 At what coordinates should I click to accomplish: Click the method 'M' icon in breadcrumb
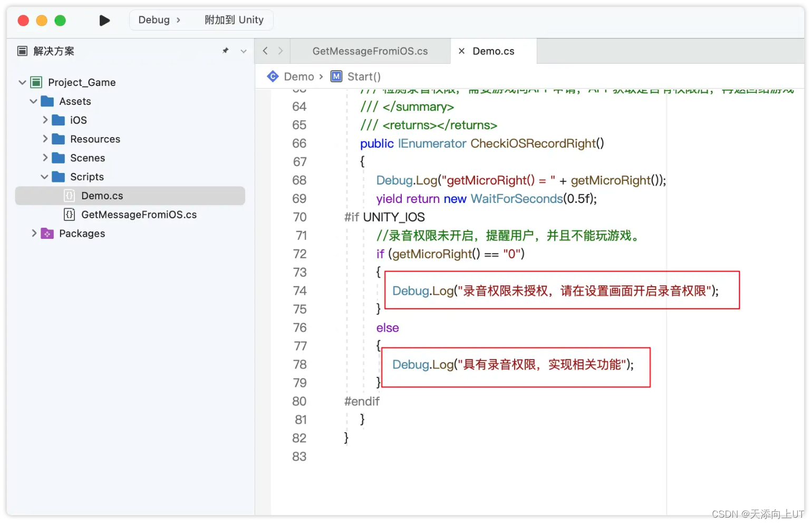click(x=336, y=76)
